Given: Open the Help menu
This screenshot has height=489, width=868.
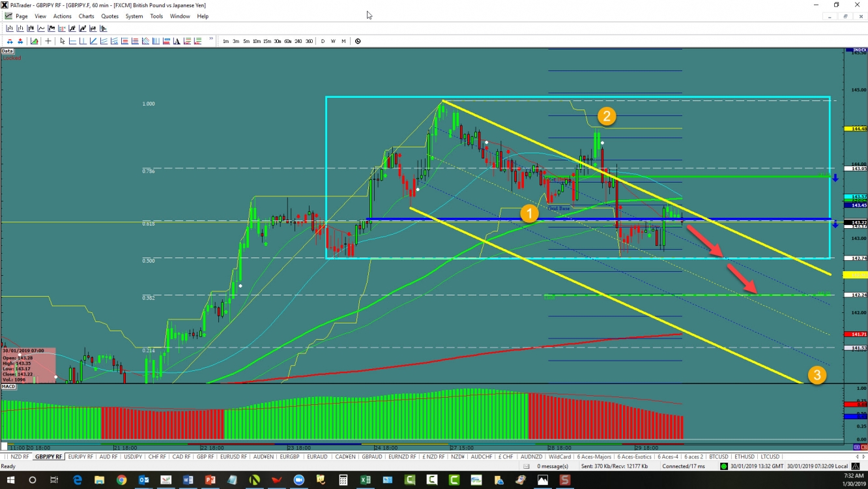Looking at the screenshot, I should [x=203, y=16].
